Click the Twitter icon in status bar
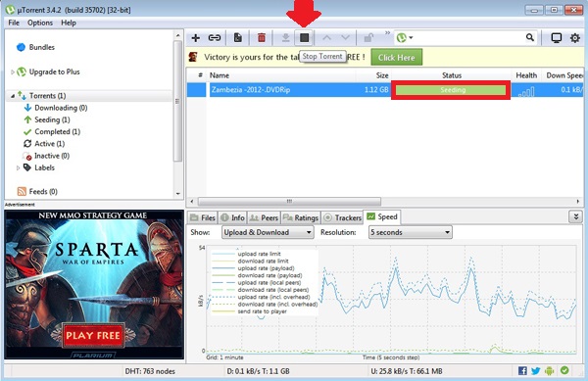The height and width of the screenshot is (381, 588). [x=535, y=371]
